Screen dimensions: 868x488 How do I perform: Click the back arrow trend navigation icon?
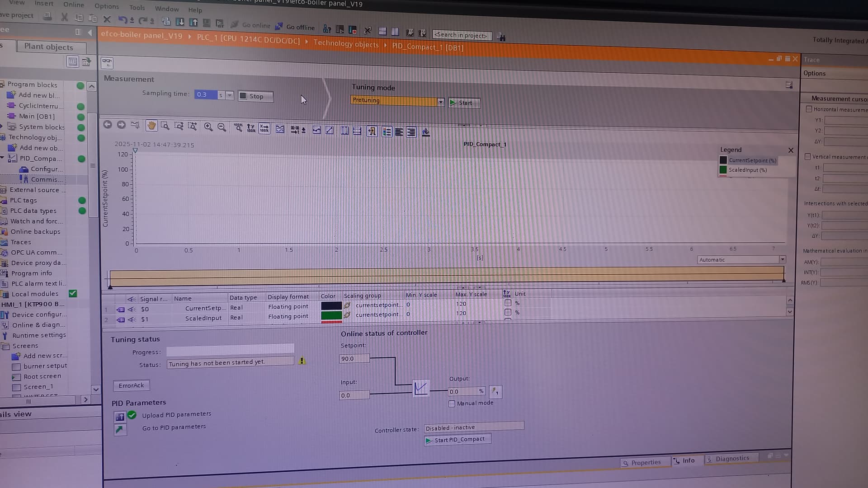click(108, 124)
